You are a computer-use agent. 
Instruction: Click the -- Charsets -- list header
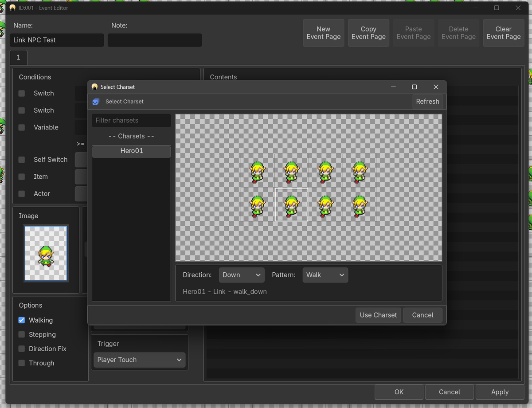pos(131,136)
